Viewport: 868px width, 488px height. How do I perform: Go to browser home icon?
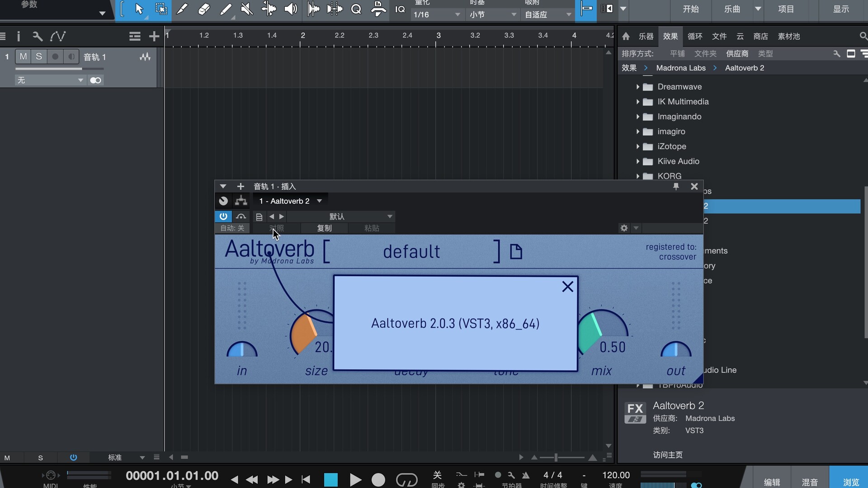[626, 36]
